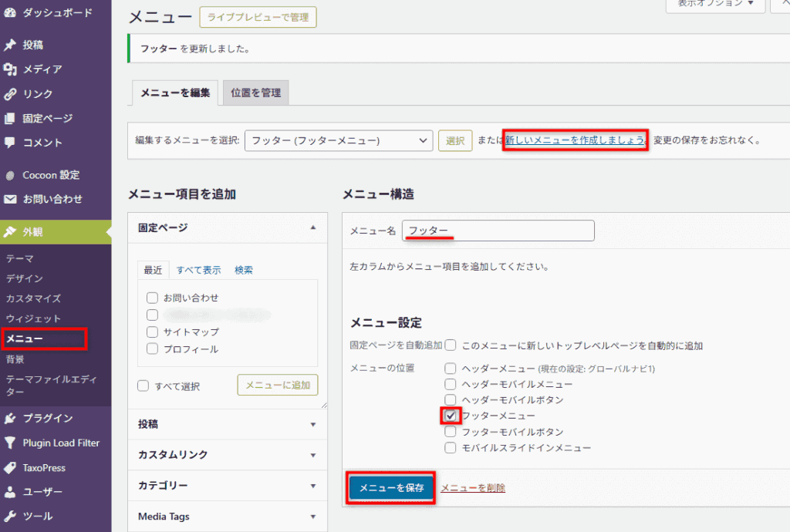Click the Dashboard gauge icon in sidebar
790x532 pixels.
point(10,13)
